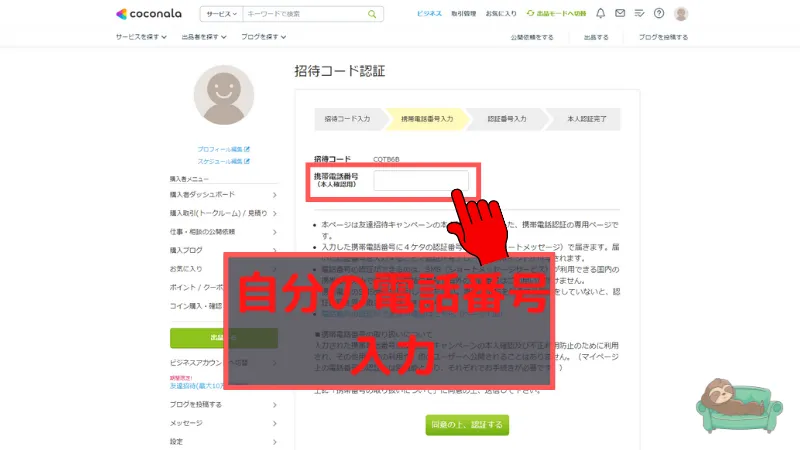Open メッセージ in the sidebar
Screen dimensions: 800x450
coord(223,423)
